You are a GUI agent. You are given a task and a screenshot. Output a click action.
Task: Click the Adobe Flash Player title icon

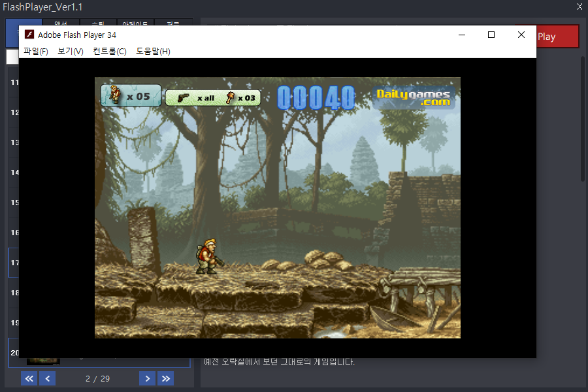(x=29, y=35)
